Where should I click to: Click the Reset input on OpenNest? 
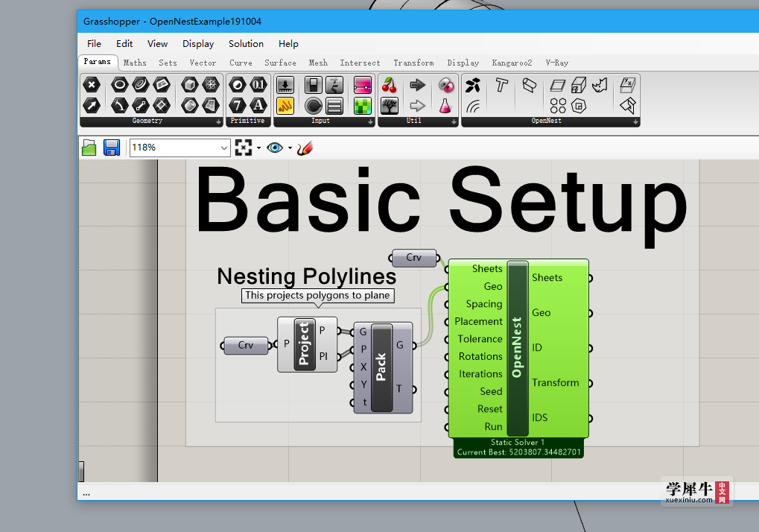(x=490, y=409)
